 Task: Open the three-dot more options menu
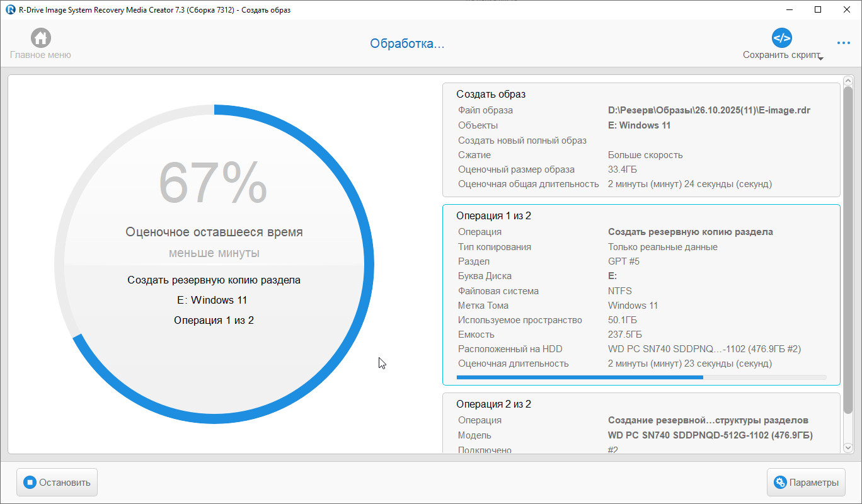coord(843,43)
